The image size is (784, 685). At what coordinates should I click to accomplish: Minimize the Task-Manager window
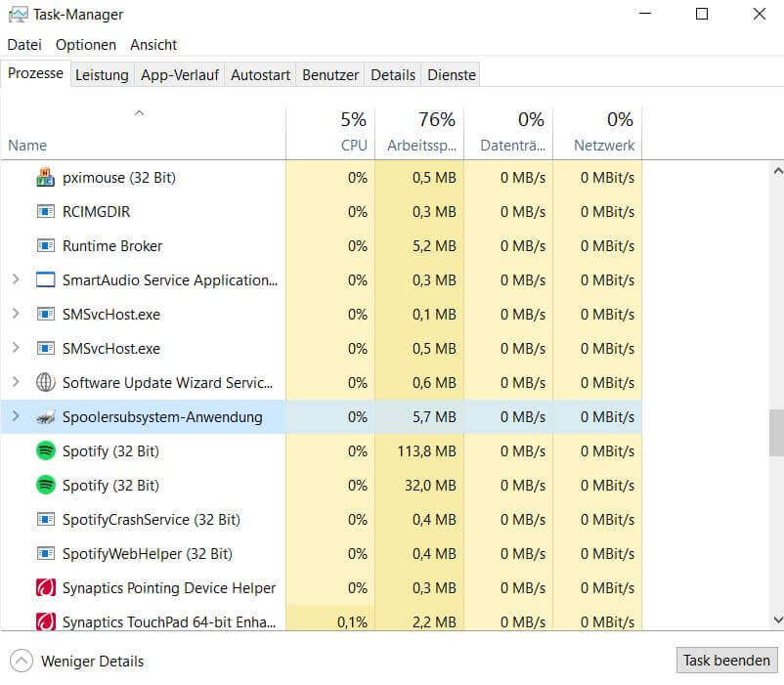[645, 14]
